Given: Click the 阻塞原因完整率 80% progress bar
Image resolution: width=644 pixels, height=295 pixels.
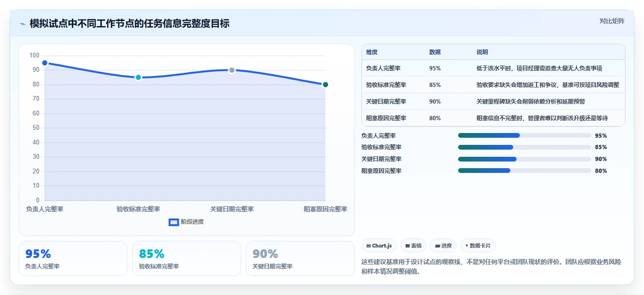Looking at the screenshot, I should click(524, 171).
